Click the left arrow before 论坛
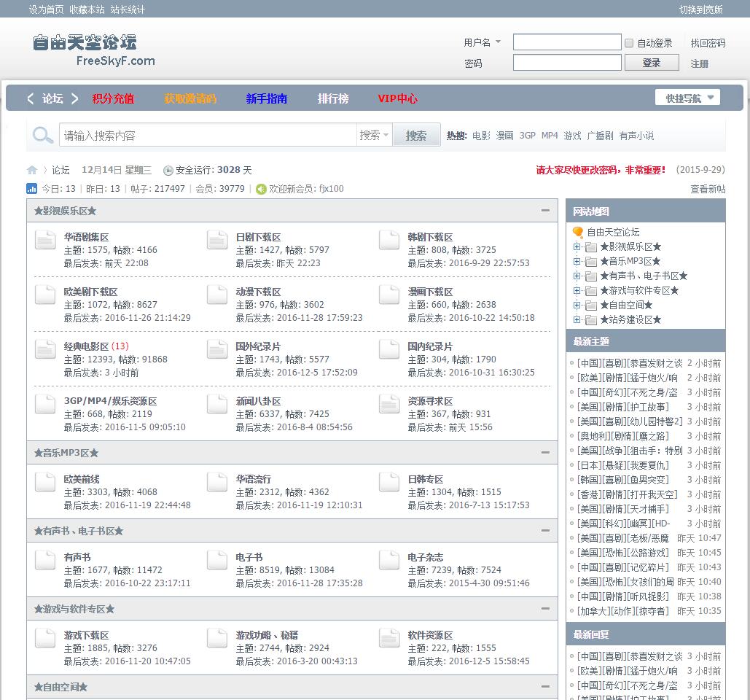The width and height of the screenshot is (750, 700). [31, 98]
